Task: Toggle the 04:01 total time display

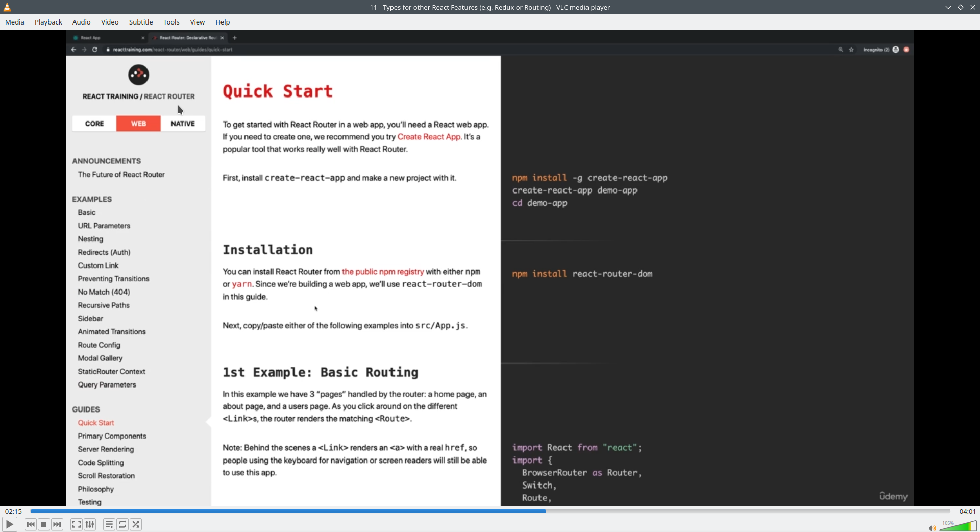Action: (x=967, y=511)
